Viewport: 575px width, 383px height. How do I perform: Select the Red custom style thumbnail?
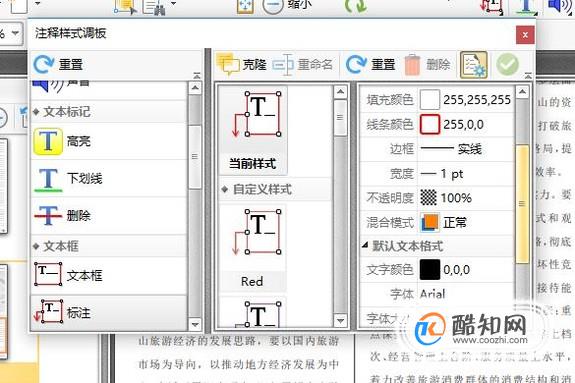(253, 248)
